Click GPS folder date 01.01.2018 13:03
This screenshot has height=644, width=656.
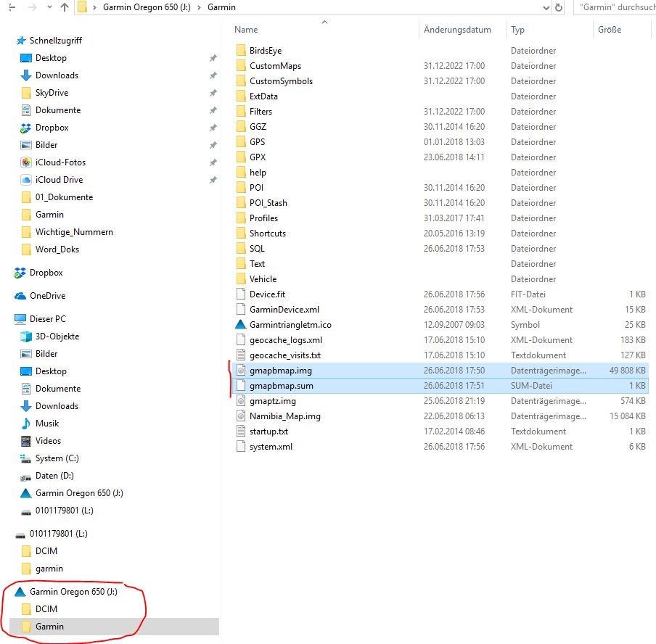pyautogui.click(x=454, y=142)
